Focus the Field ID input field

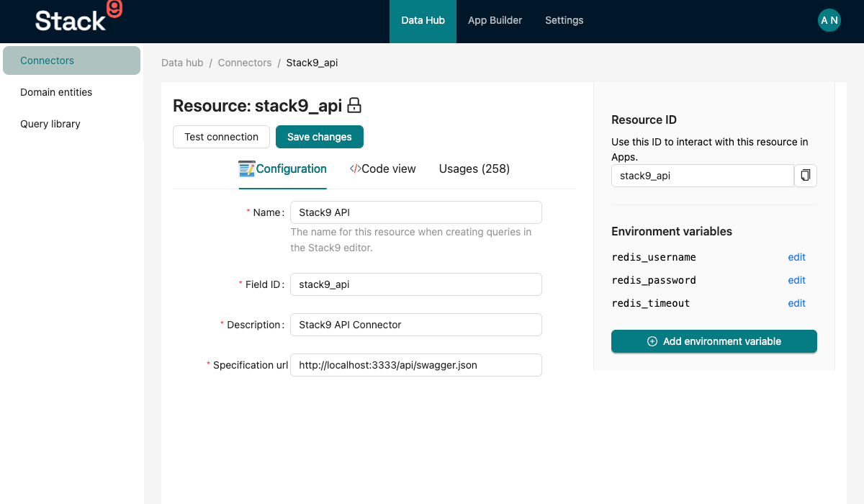tap(415, 284)
